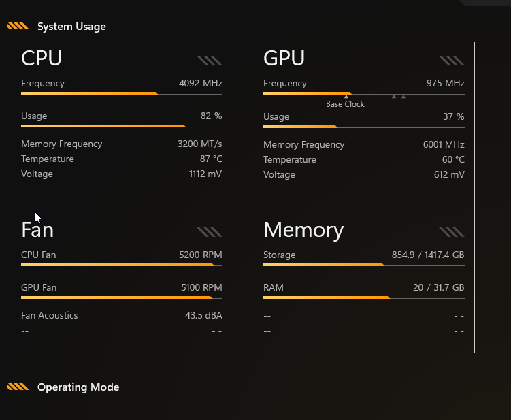Click the CPU Temperature 87 °C reading

211,159
